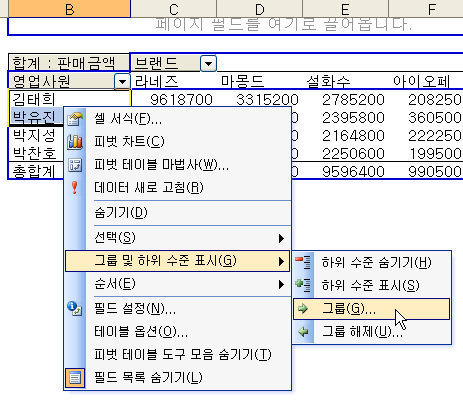Click the Ungroup left-arrow icon
This screenshot has height=402, width=463.
click(303, 332)
